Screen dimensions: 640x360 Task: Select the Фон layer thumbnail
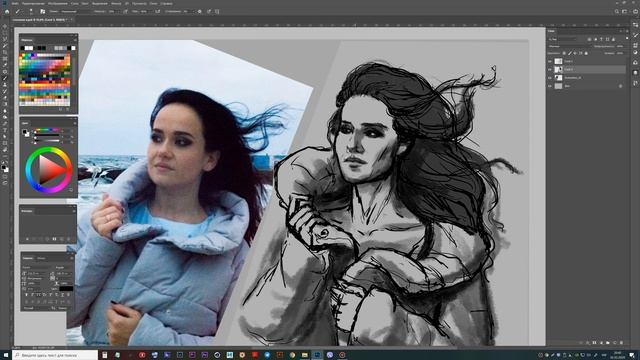click(558, 86)
